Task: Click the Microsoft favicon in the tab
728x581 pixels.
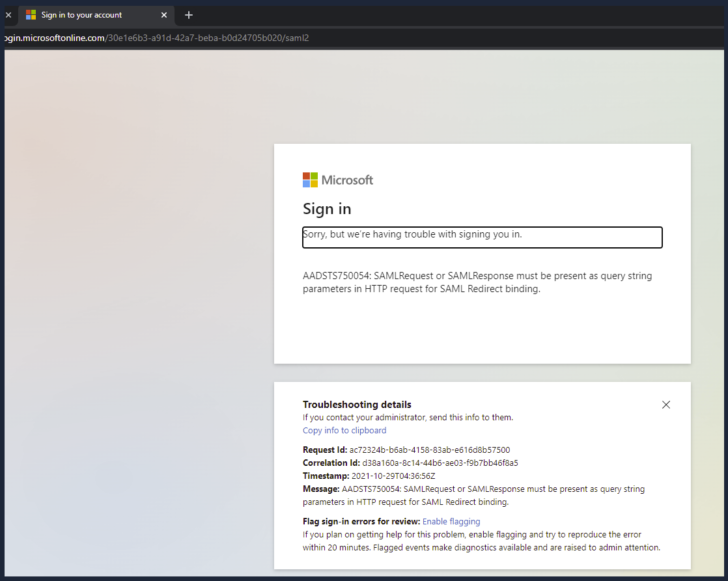Action: click(x=31, y=15)
